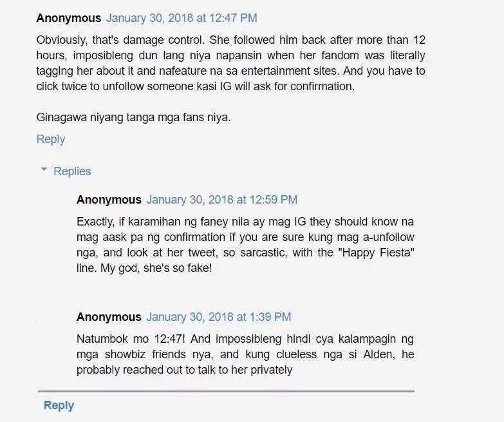Open the Reply link under the 12:47 PM comment
Viewport: 504px width, 422px height.
(51, 139)
